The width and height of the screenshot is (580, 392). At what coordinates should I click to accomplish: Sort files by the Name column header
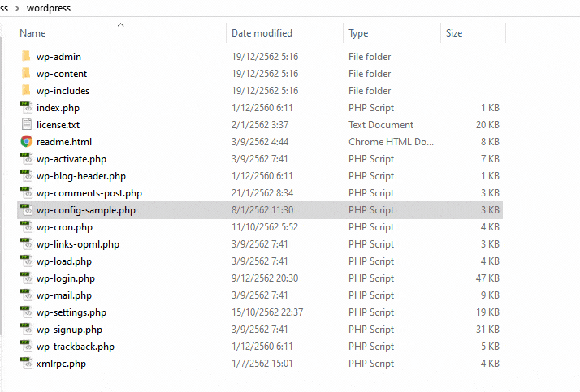click(33, 33)
